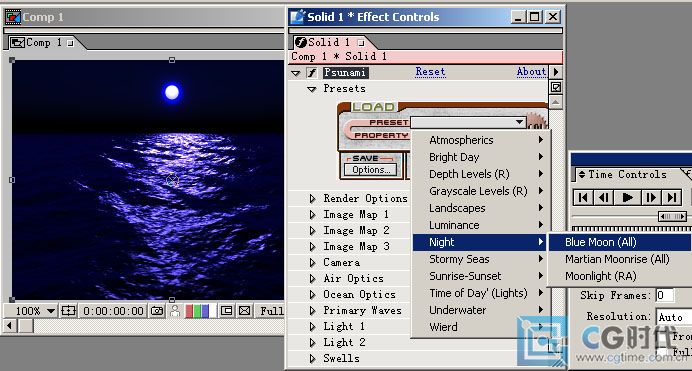Jump to last frame in Time Controls
Image resolution: width=692 pixels, height=371 pixels.
672,198
